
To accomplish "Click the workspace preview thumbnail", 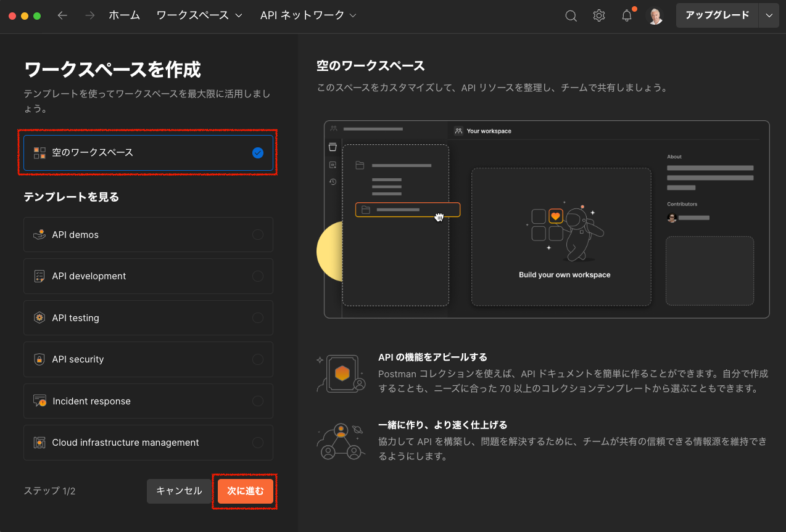I will tap(547, 219).
